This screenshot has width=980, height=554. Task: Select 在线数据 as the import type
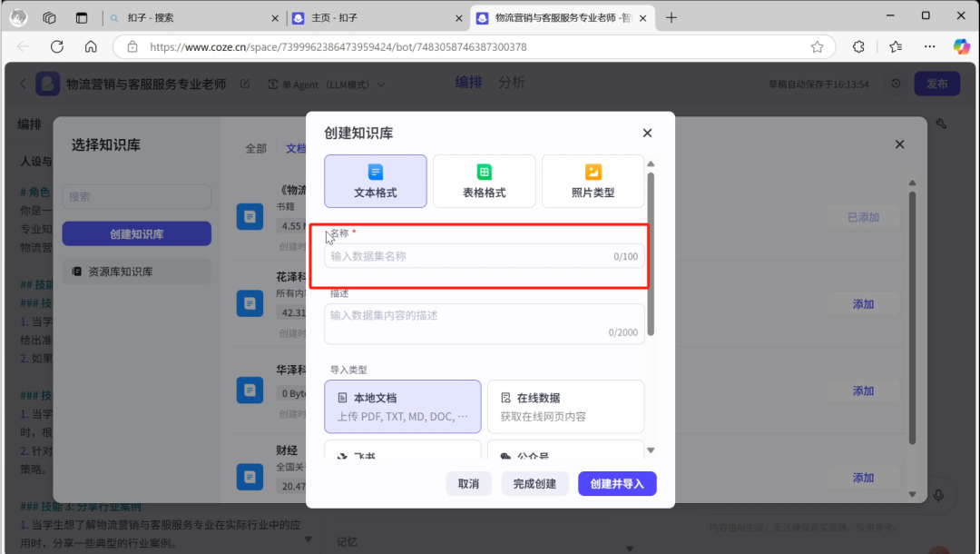click(x=565, y=407)
